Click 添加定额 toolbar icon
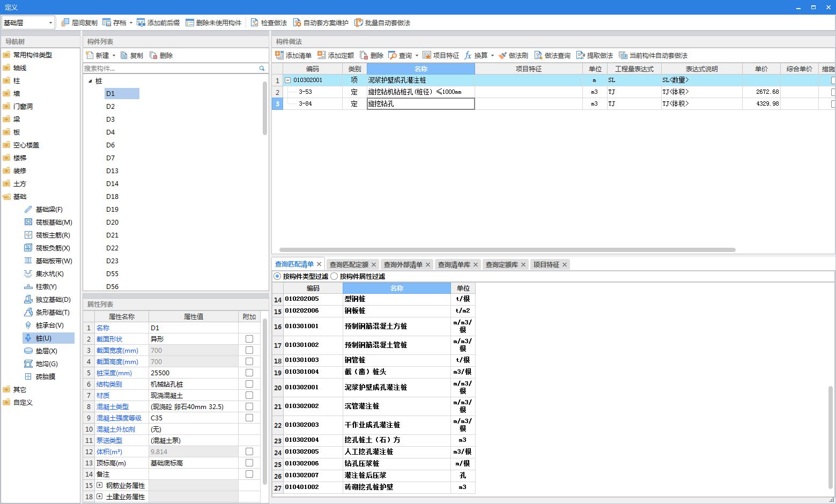836x504 pixels. coord(322,55)
